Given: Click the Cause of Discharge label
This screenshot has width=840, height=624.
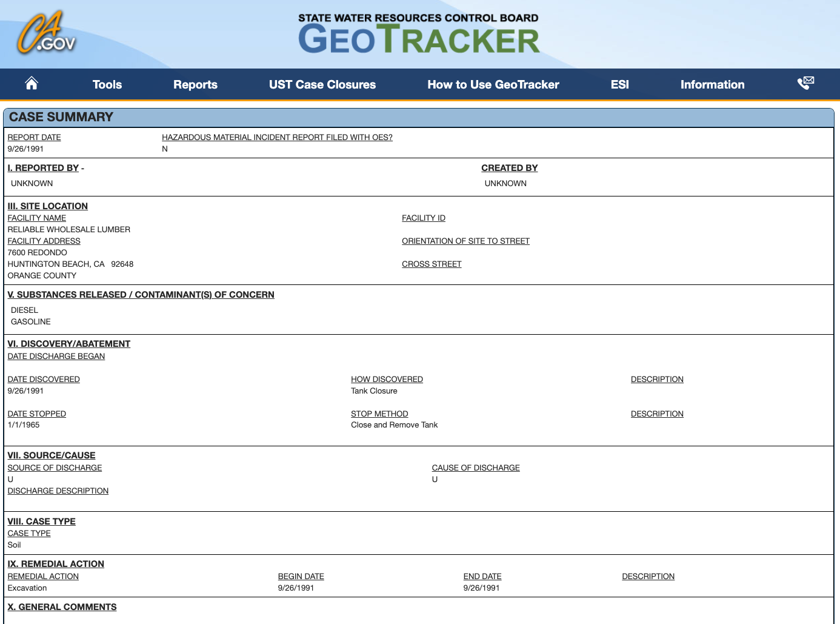Looking at the screenshot, I should [476, 468].
